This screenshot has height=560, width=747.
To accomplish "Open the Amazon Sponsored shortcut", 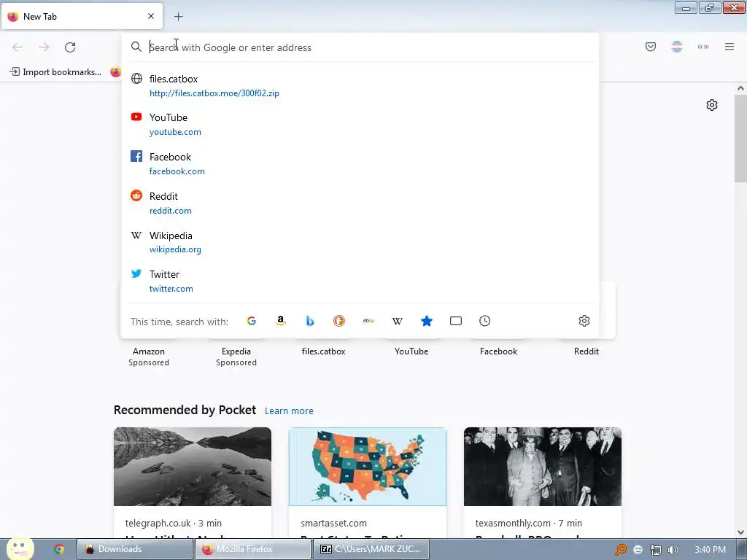I will [149, 356].
